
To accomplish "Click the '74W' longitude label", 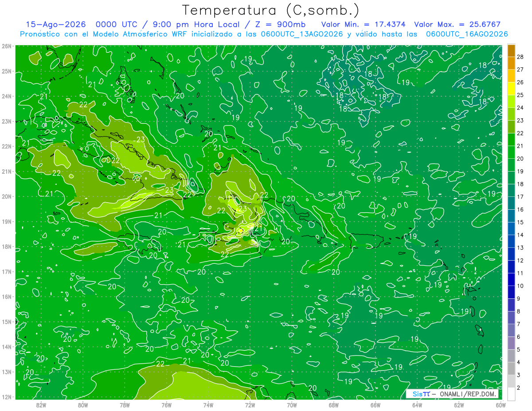I will tap(208, 405).
